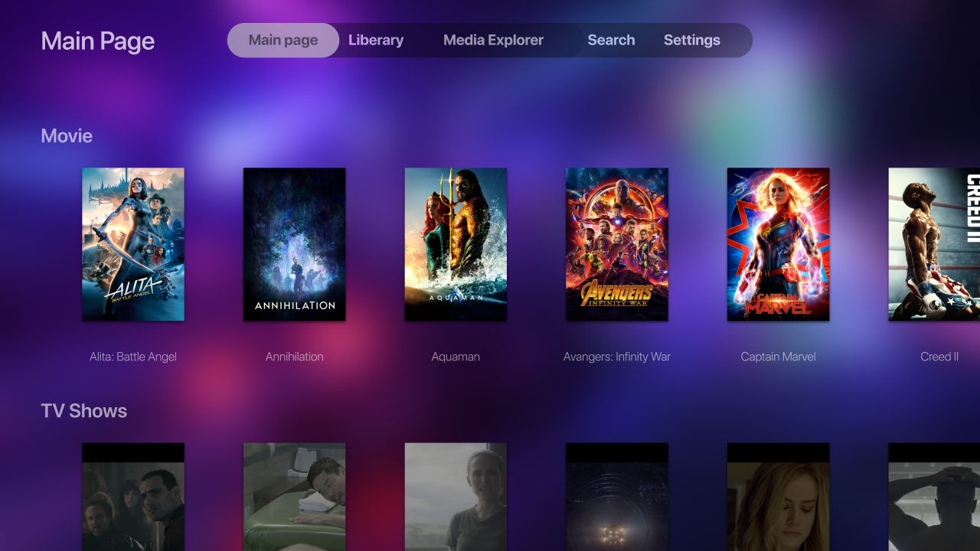Switch to the Media Explorer tab
Image resolution: width=980 pixels, height=551 pixels.
494,41
